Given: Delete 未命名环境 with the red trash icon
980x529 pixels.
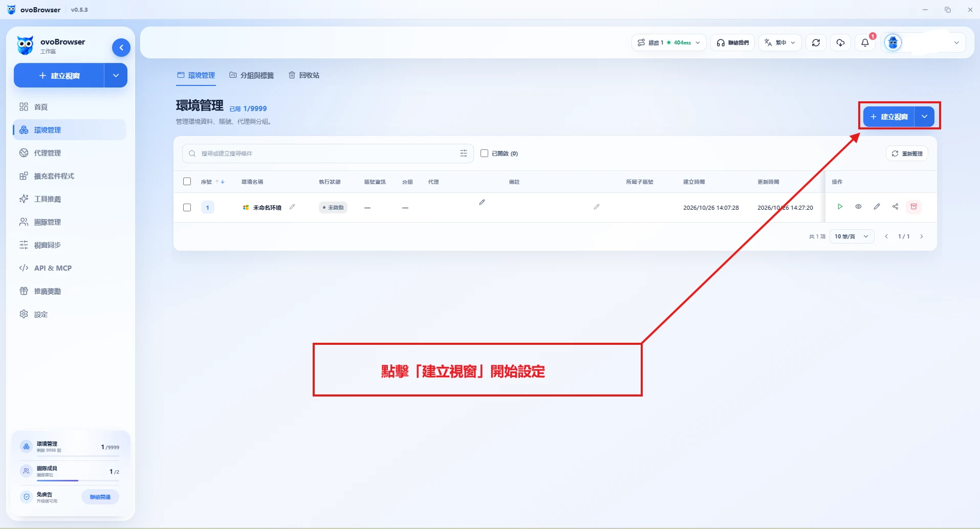Looking at the screenshot, I should tap(913, 207).
